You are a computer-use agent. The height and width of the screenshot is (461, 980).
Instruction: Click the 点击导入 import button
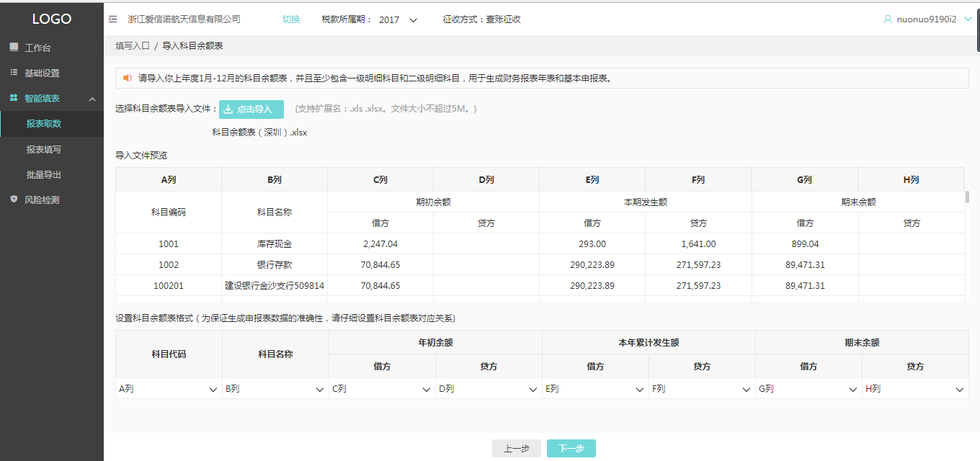(x=251, y=109)
